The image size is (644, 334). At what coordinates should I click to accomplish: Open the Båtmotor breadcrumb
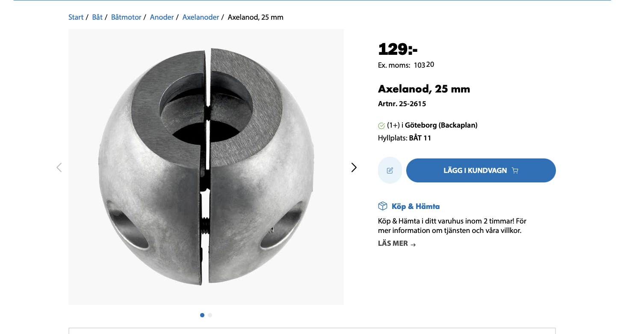click(x=126, y=17)
